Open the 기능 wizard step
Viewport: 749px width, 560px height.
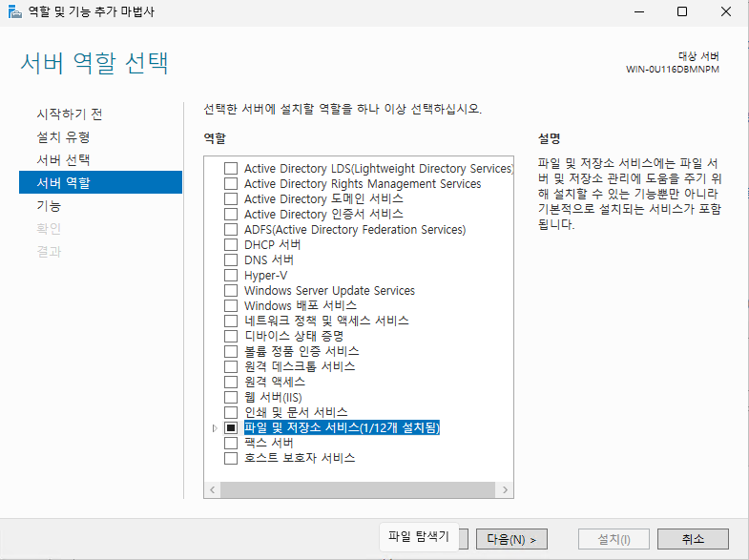point(49,206)
